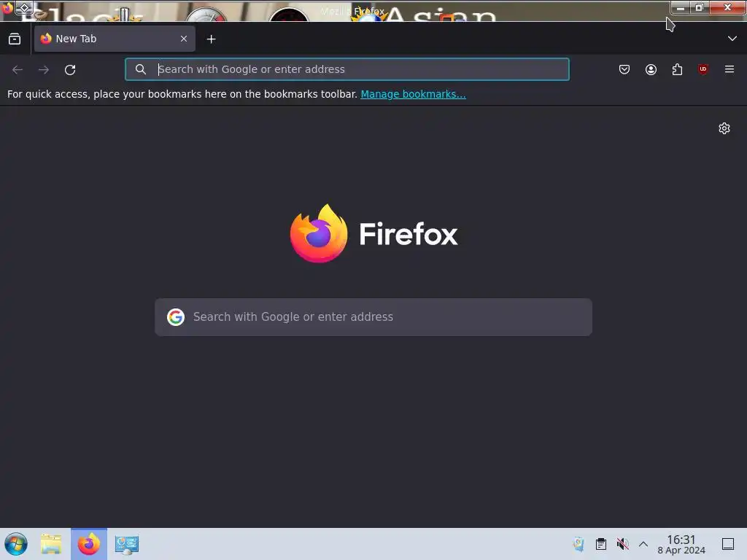Viewport: 747px width, 560px height.
Task: Unmute audio via the volume tray icon
Action: click(x=622, y=544)
